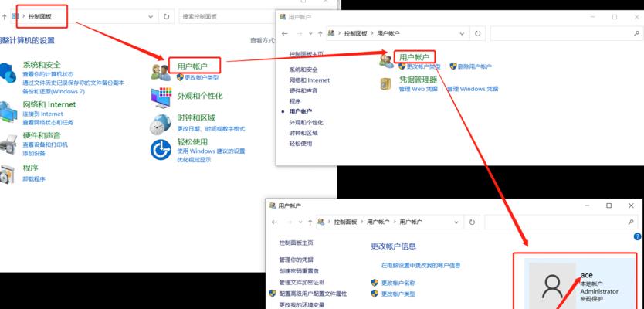Image resolution: width=644 pixels, height=309 pixels.
Task: Click 删除用户帐户 link
Action: pyautogui.click(x=474, y=66)
